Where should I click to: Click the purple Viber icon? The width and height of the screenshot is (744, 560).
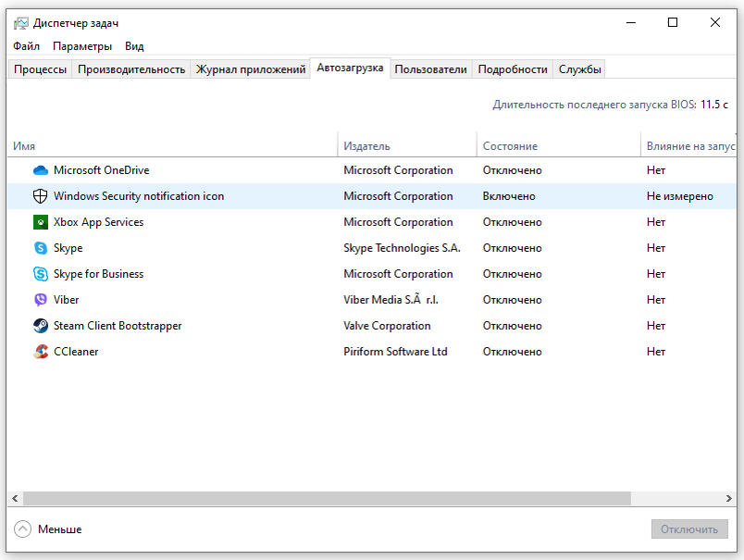pyautogui.click(x=41, y=300)
